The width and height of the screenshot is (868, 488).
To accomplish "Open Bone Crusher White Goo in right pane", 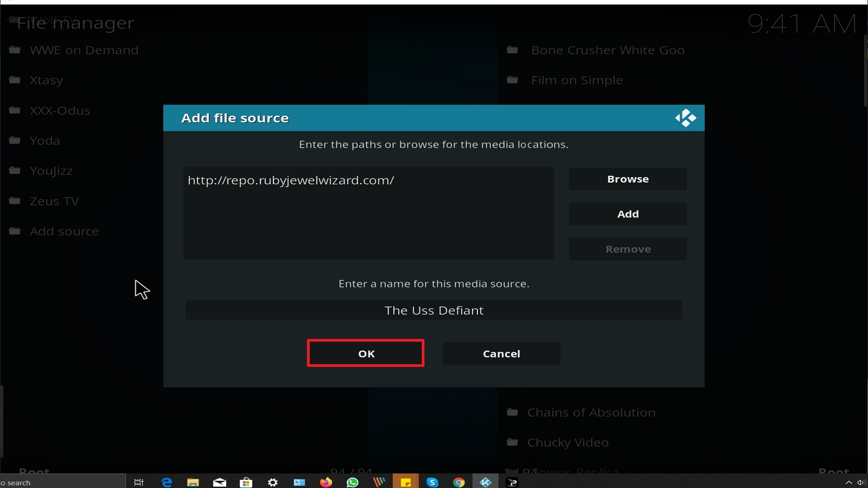I will 608,50.
